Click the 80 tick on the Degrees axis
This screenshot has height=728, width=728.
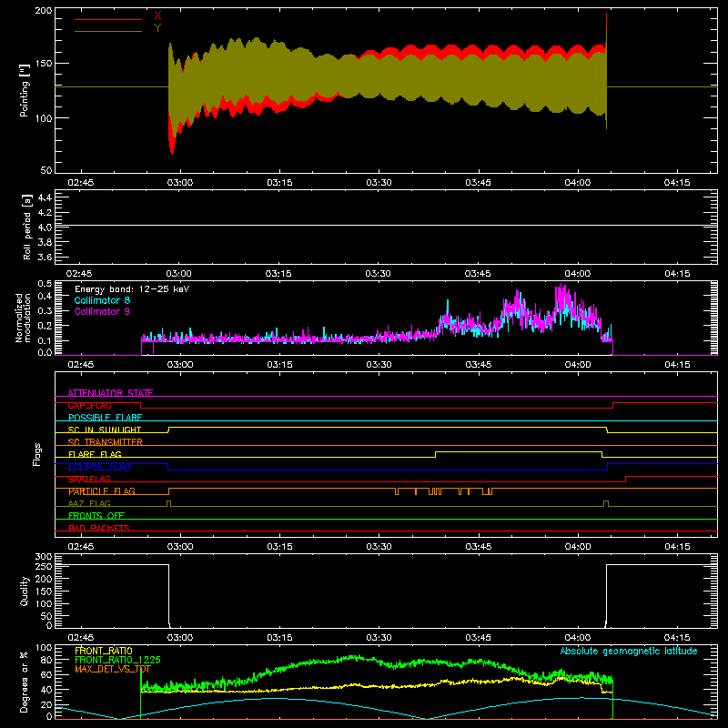(x=46, y=660)
